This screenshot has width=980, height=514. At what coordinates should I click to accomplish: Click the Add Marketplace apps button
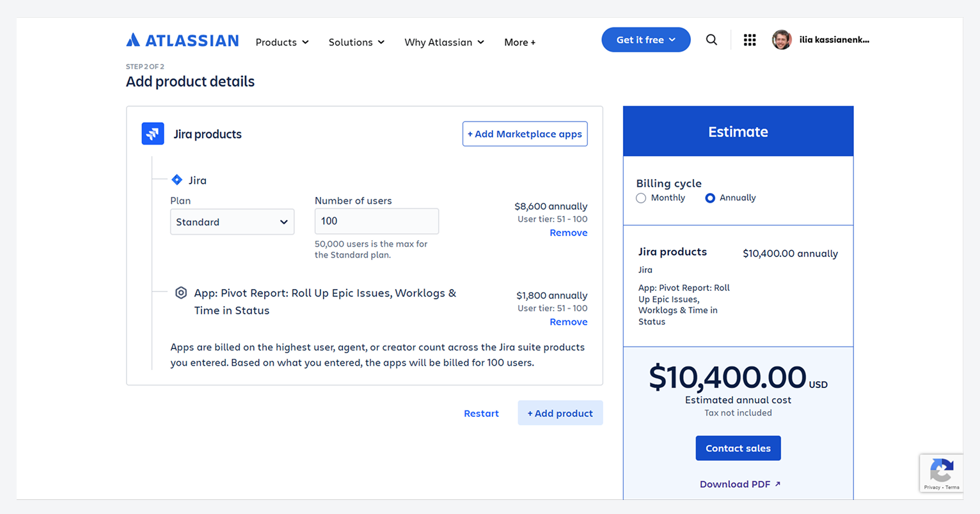[525, 134]
